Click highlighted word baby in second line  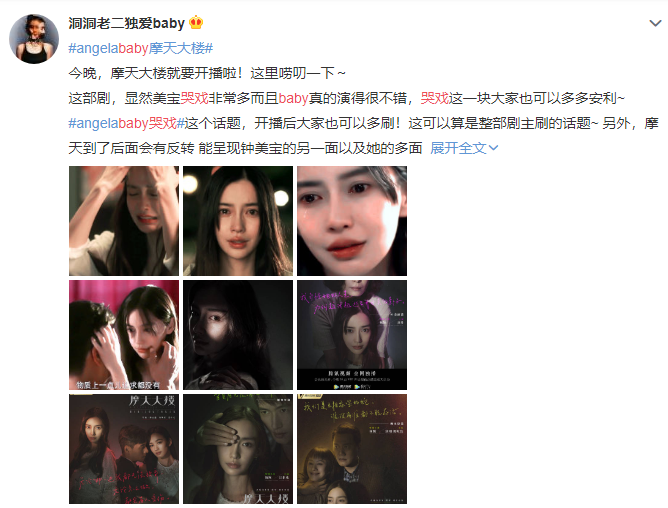(293, 98)
